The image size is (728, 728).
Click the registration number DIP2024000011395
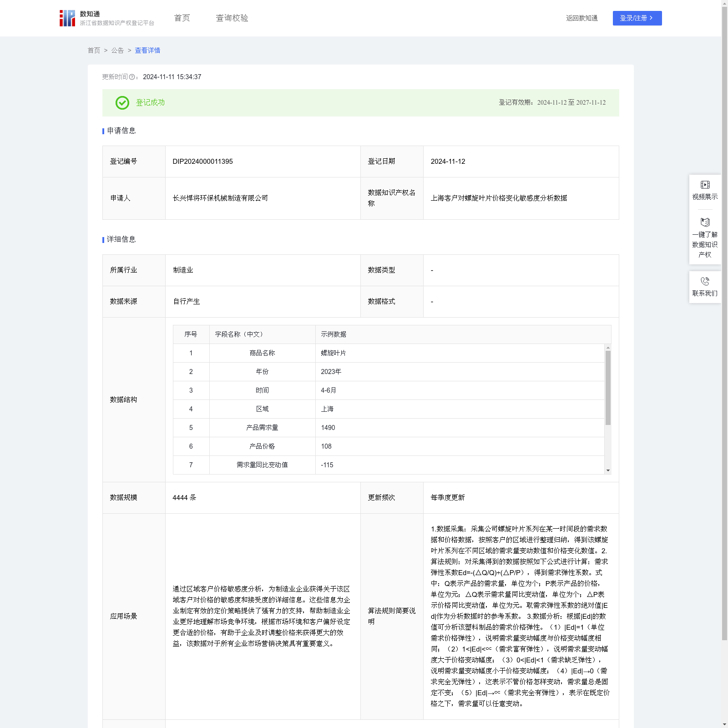tap(202, 162)
